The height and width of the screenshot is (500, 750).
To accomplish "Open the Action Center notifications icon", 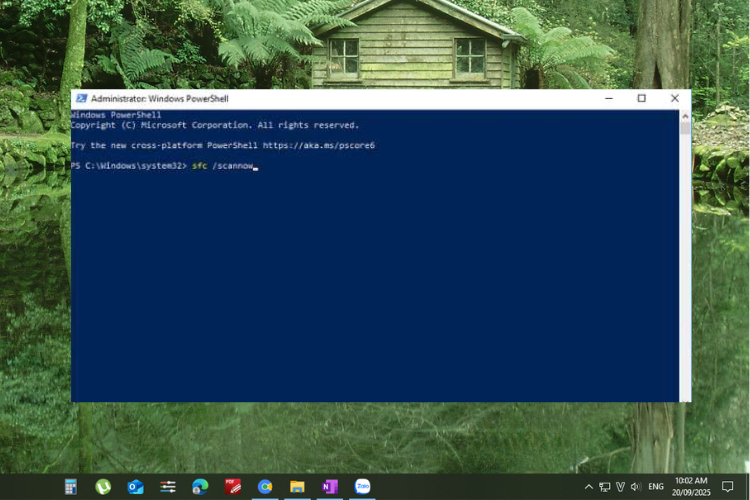I will pyautogui.click(x=728, y=487).
